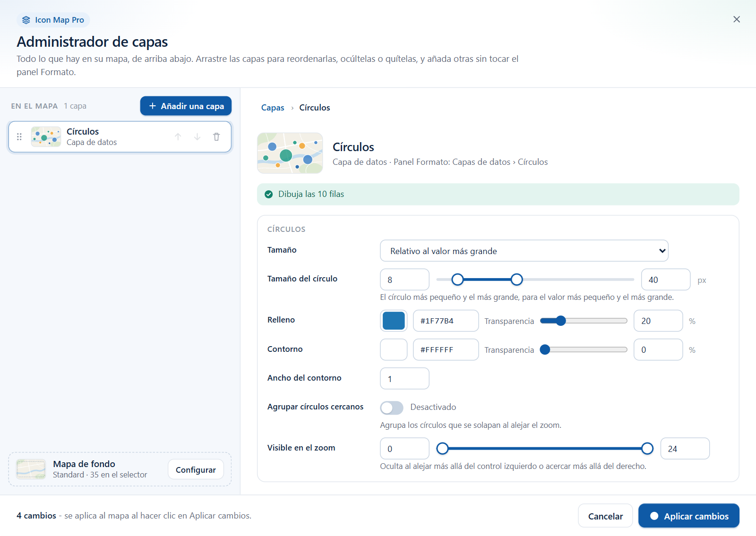Click the maximum handle of Tamaño del círculo slider
The height and width of the screenshot is (536, 756).
(517, 280)
